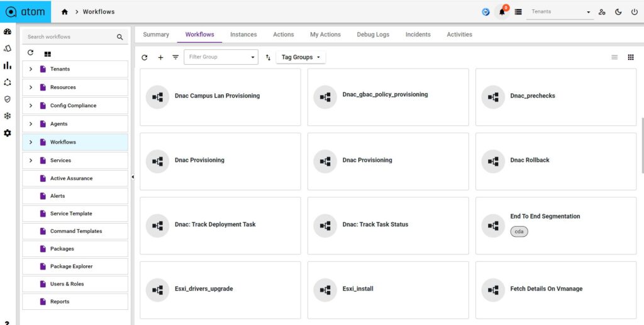Expand the Config Compliance tree node
The image size is (644, 325).
[x=31, y=106]
